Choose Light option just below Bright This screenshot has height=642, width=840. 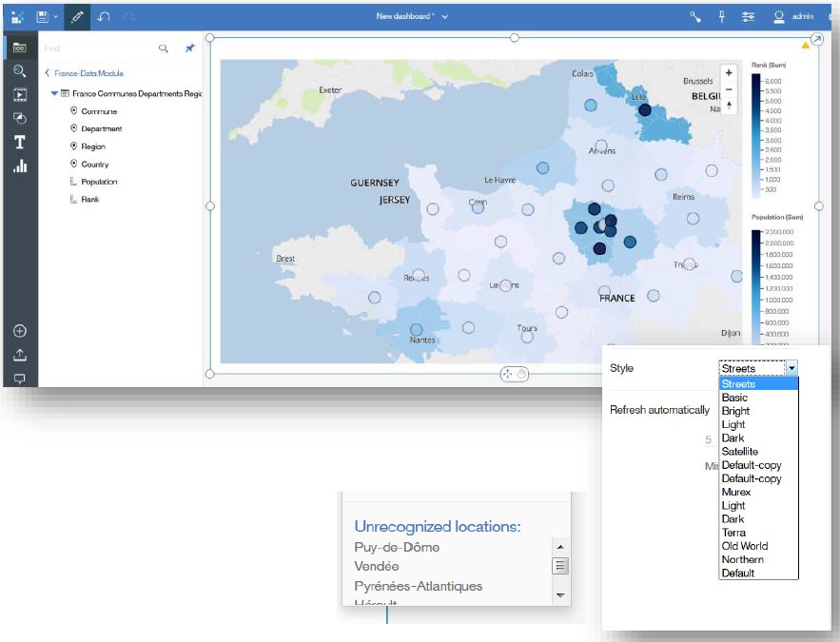tap(758, 424)
